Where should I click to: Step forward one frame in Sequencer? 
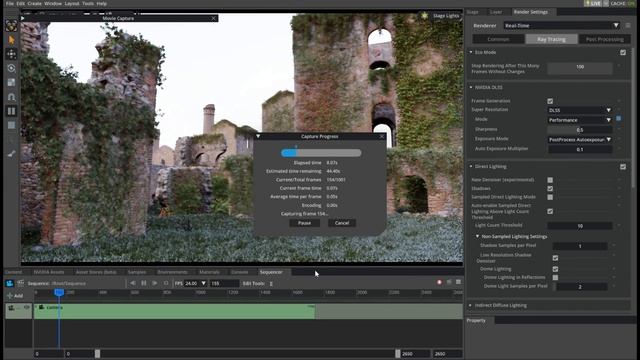pos(155,283)
